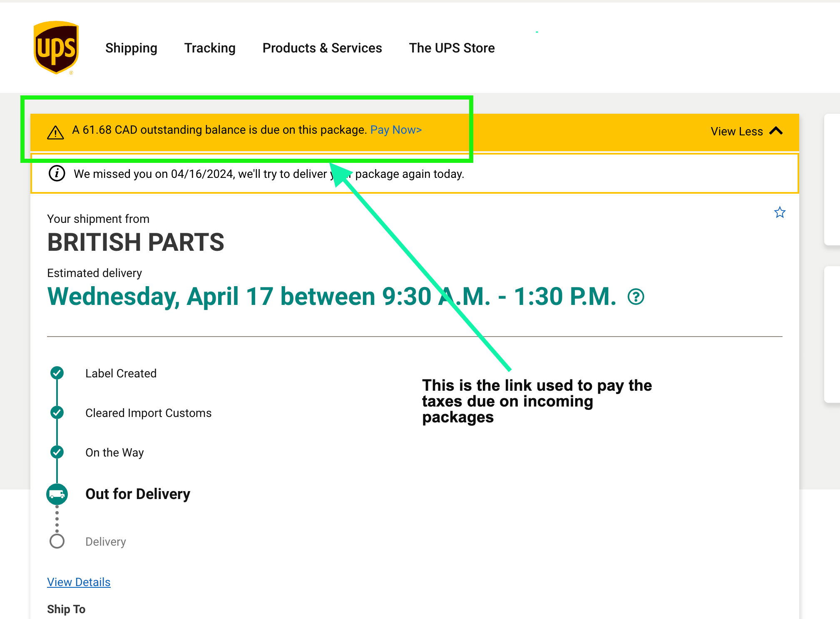The image size is (840, 619).
Task: Click the checkmark icon on Cleared Import Customs
Action: pos(58,412)
